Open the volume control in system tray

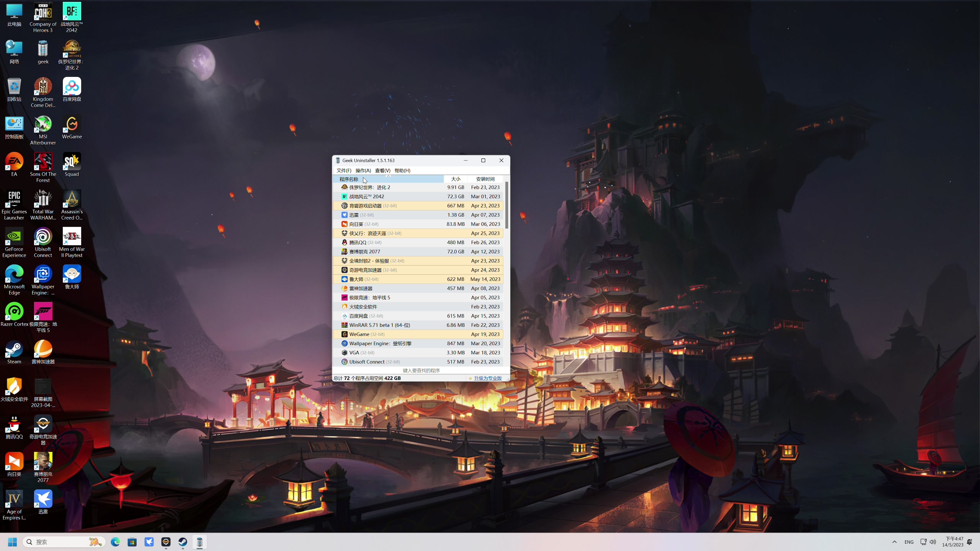click(x=933, y=542)
